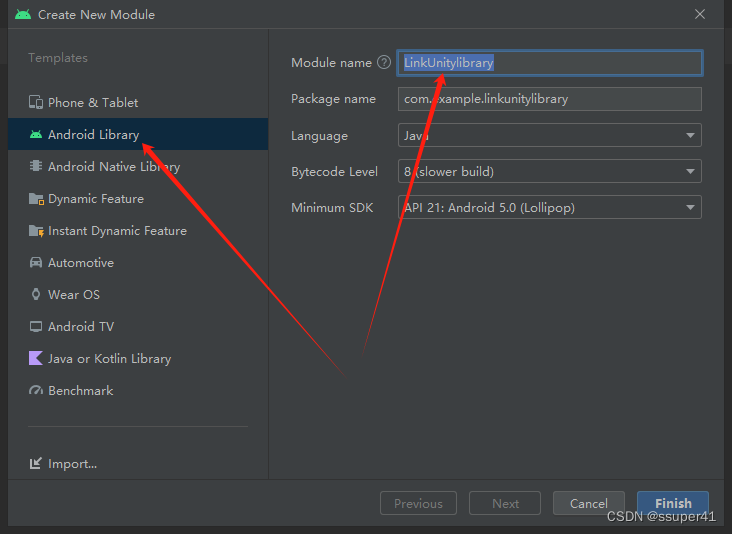Click the Android Native Library chip icon
The width and height of the screenshot is (732, 534).
36,166
